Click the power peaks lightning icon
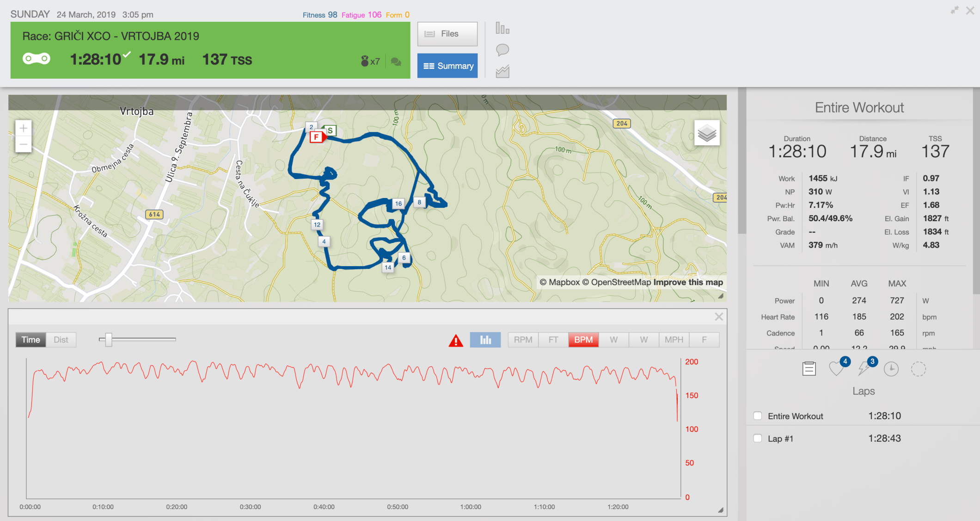The width and height of the screenshot is (980, 521). click(864, 369)
